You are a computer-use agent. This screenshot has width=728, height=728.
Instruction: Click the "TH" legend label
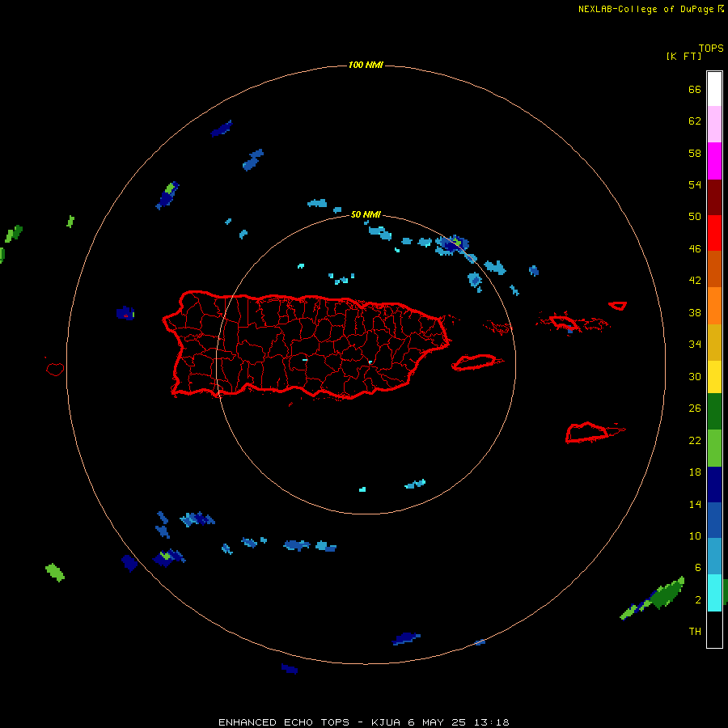pos(695,632)
